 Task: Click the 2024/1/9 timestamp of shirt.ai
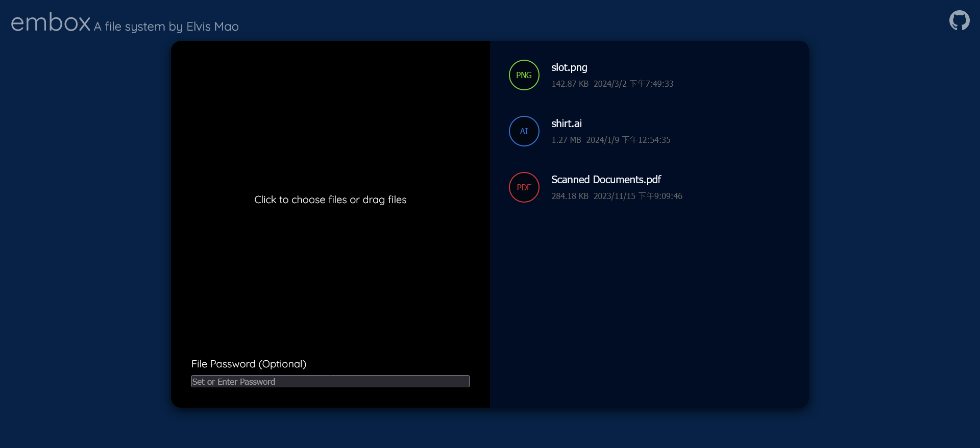click(x=628, y=140)
